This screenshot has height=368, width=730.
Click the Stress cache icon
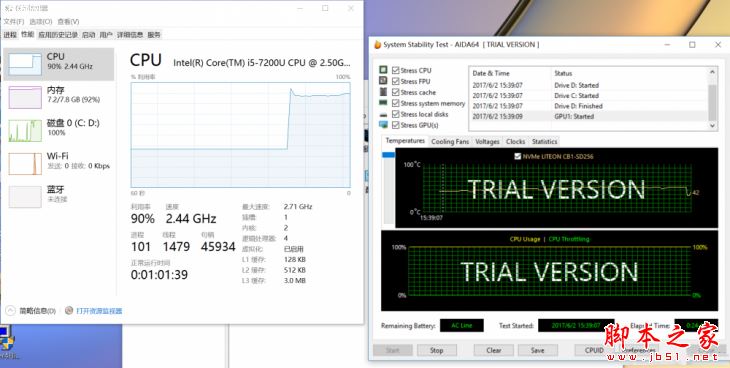click(x=383, y=92)
